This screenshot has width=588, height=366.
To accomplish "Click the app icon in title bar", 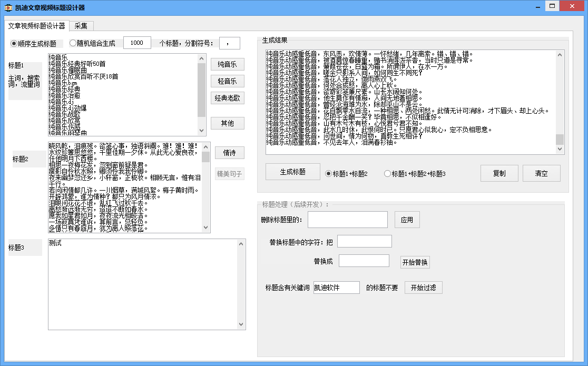I will tap(8, 7).
